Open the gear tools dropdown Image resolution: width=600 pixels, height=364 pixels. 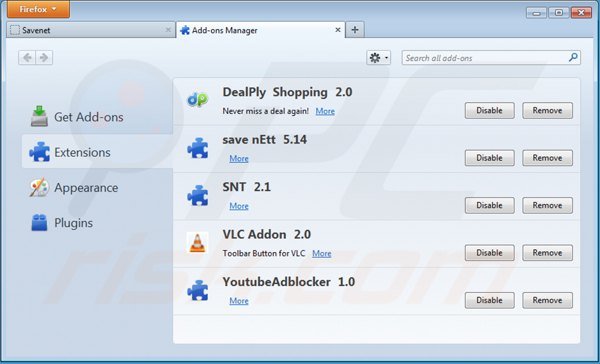378,58
